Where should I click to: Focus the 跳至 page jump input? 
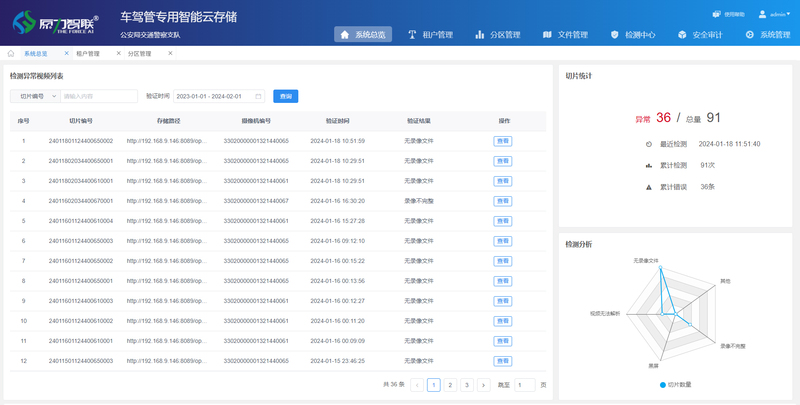click(x=525, y=385)
